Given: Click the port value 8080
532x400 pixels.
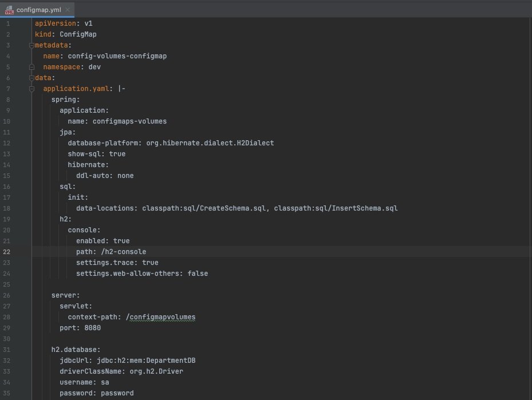Looking at the screenshot, I should 93,328.
